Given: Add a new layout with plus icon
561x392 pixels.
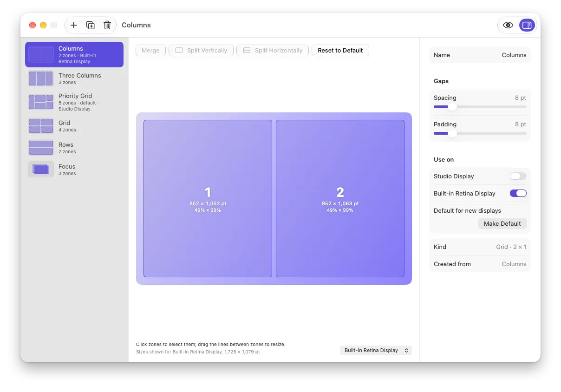Looking at the screenshot, I should tap(73, 25).
